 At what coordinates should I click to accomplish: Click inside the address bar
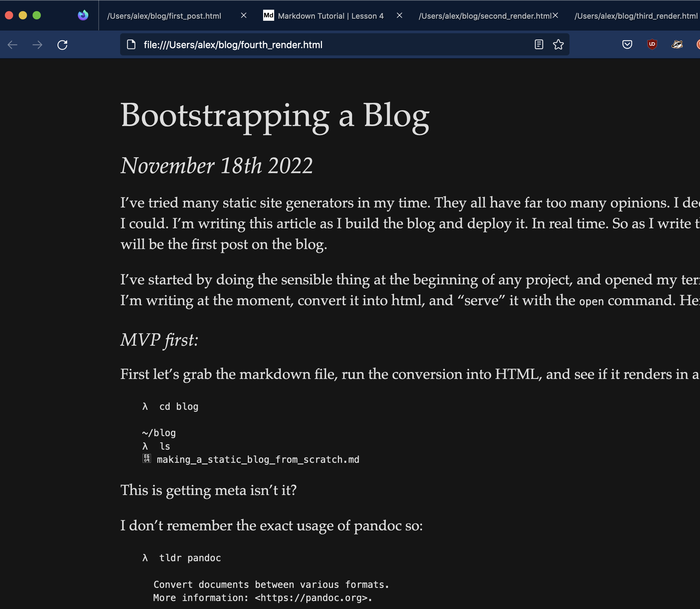pos(312,44)
